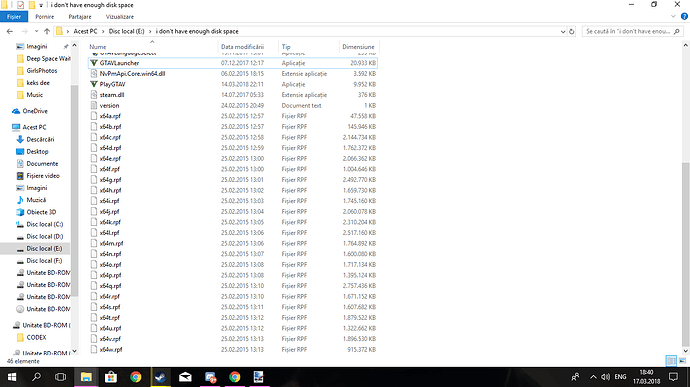Expand the address bar history dropdown

pos(563,31)
